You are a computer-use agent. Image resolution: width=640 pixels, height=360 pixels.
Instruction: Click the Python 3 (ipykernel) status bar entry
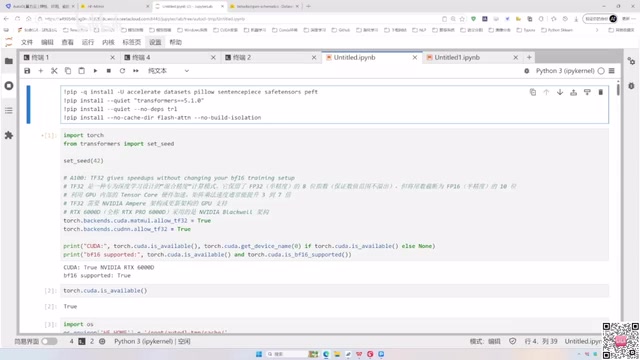click(x=152, y=341)
